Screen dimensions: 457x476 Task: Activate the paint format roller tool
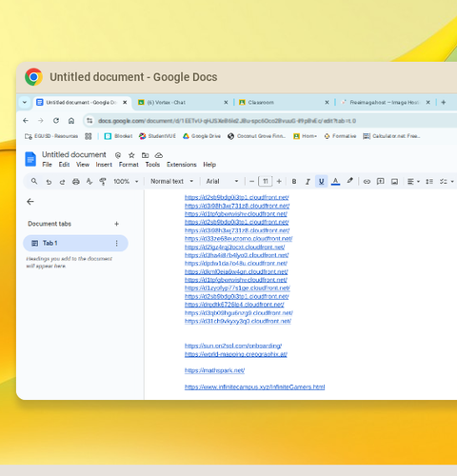[x=103, y=182]
